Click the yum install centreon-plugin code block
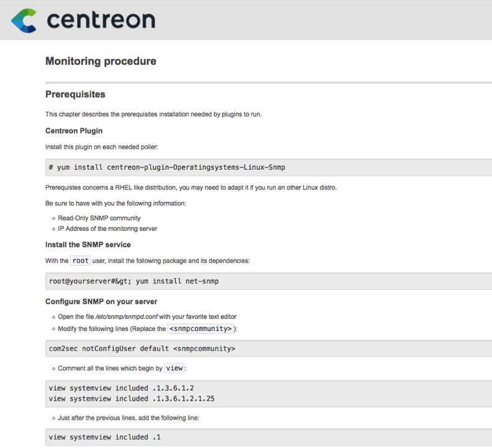 point(167,167)
